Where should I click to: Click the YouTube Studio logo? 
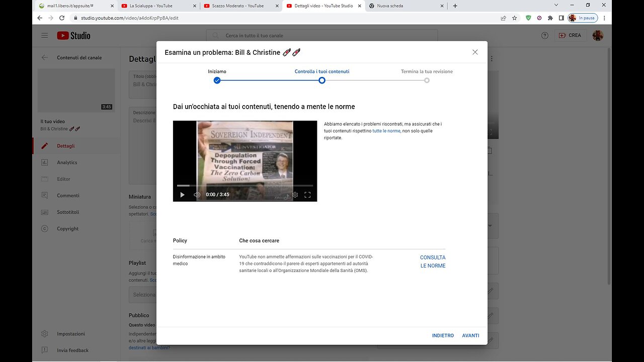73,36
